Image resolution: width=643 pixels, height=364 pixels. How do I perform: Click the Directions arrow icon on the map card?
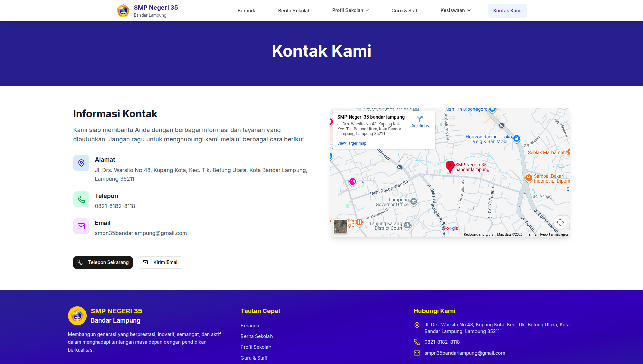point(420,119)
